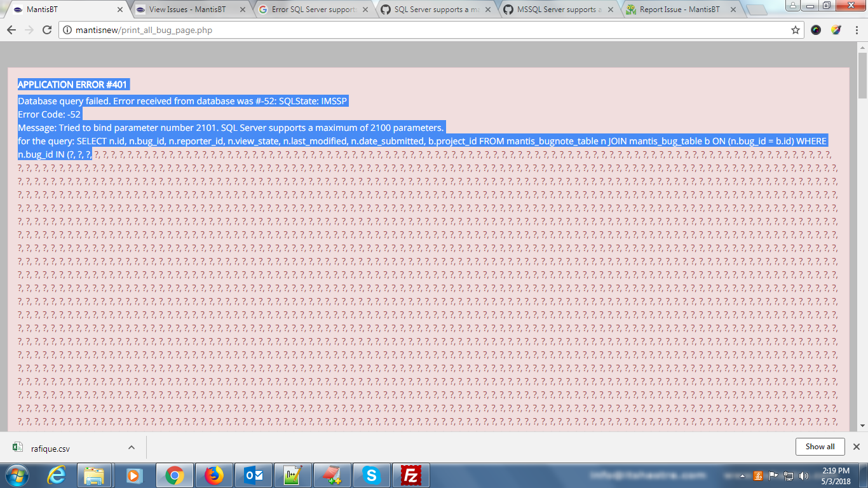Open the rafique.csv downloaded file

[50, 448]
